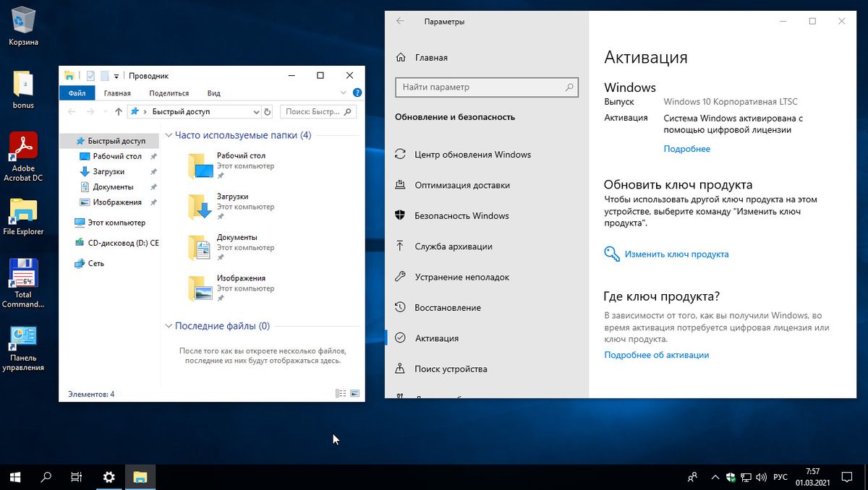The height and width of the screenshot is (490, 868).
Task: Click the Найти параметр search field
Action: click(487, 87)
